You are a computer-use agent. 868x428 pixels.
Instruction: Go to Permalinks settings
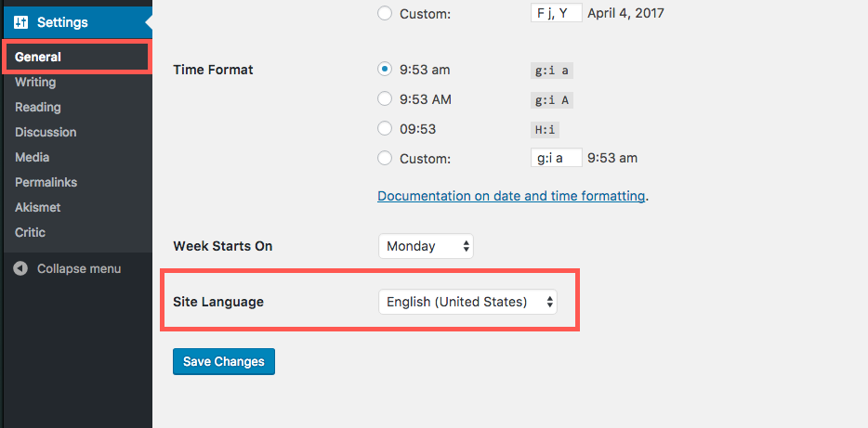coord(46,182)
